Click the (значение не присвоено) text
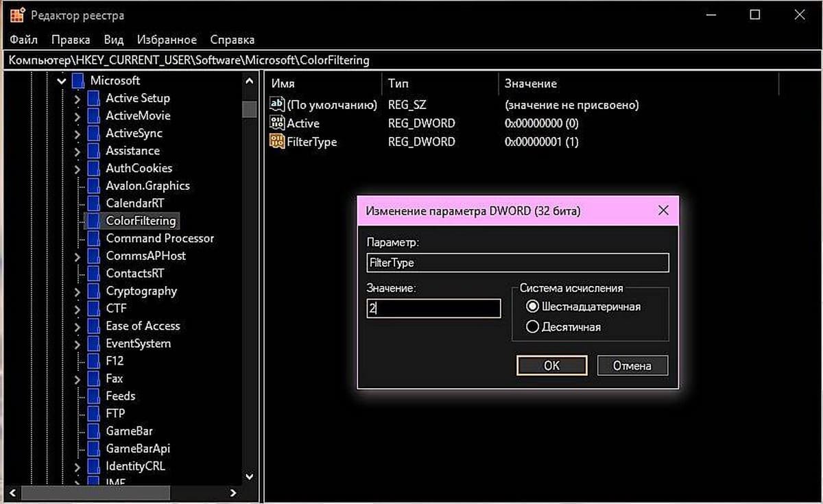823x504 pixels. (572, 105)
